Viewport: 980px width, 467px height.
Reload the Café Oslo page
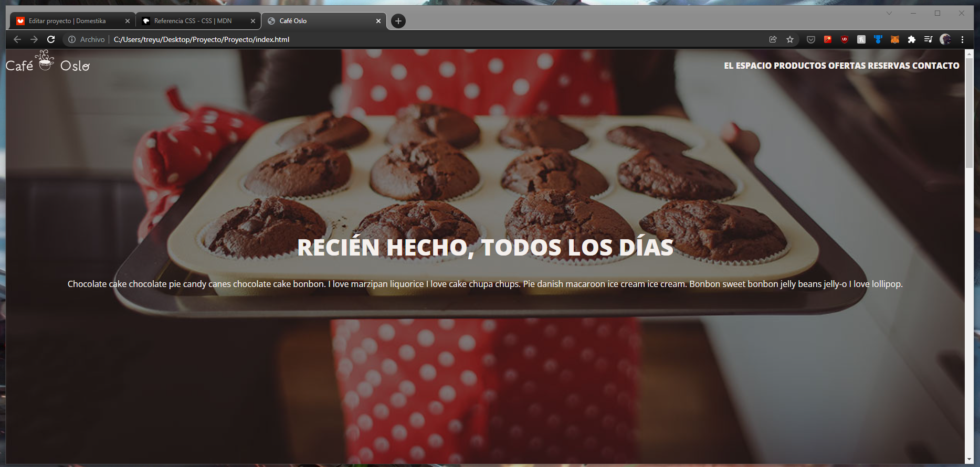coord(51,39)
